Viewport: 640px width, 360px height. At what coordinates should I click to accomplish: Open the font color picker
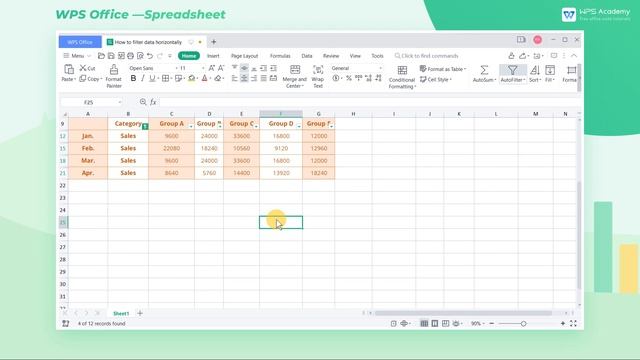(204, 78)
